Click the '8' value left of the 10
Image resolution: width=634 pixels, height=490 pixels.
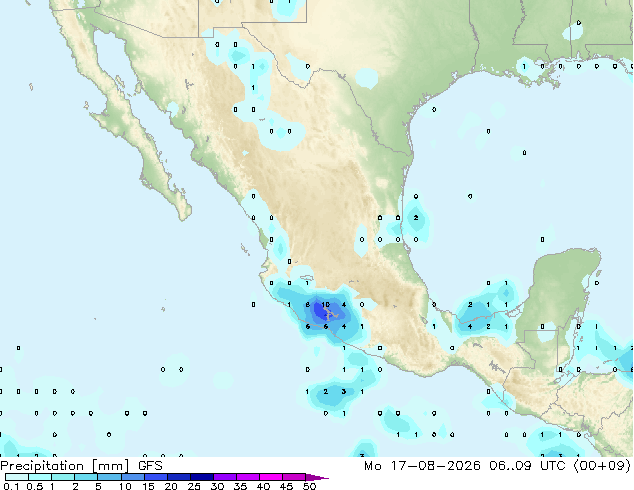click(x=308, y=304)
